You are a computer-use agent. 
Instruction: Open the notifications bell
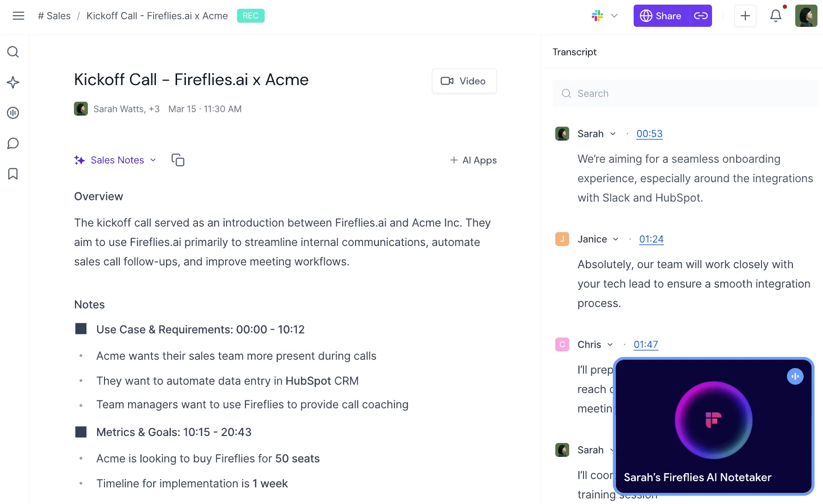[x=776, y=15]
